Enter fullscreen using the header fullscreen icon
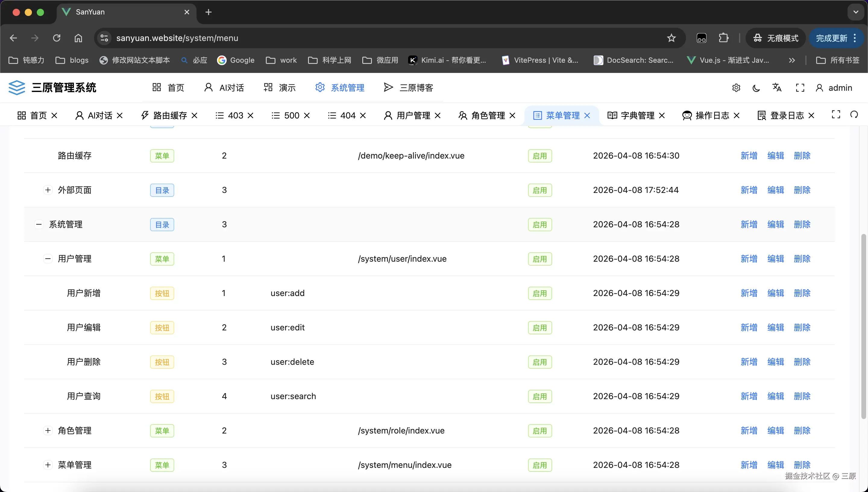The image size is (868, 492). click(x=800, y=88)
